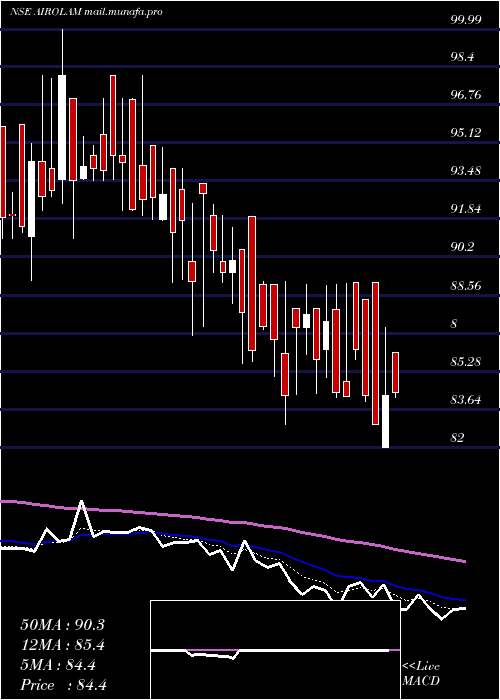Click the 5MA : 84.4 readout
Image resolution: width=500 pixels, height=700 pixels.
coord(58,665)
